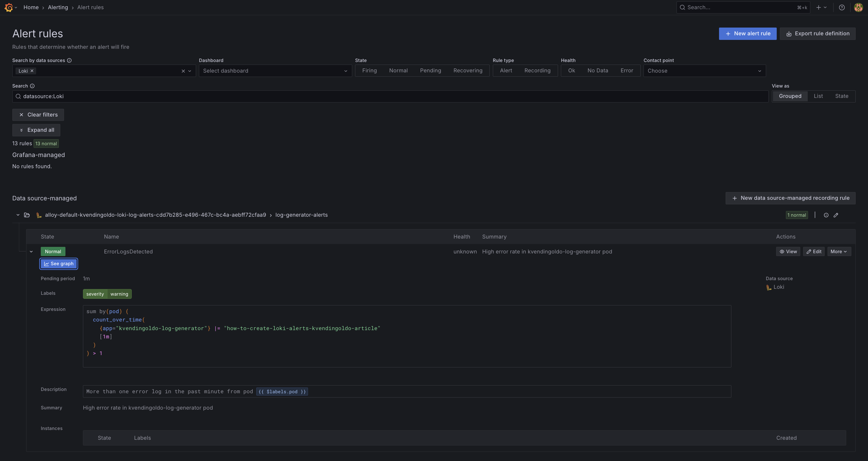Click the pencil icon to edit rule group

click(x=836, y=215)
